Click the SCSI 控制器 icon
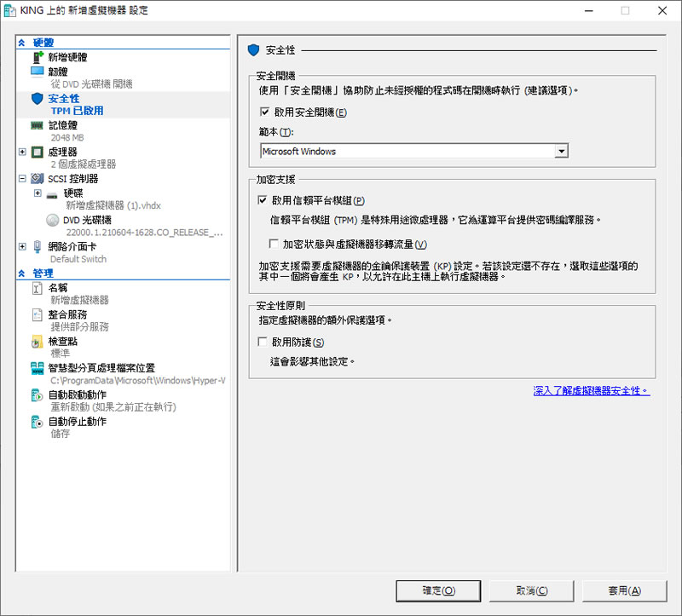Screen dimensions: 682x616 (38, 179)
